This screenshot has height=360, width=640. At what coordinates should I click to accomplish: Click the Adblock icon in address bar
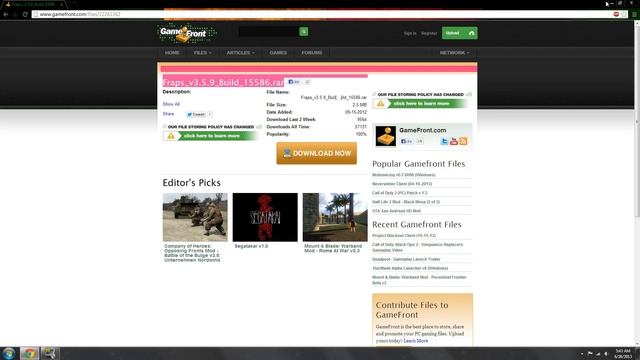tap(616, 14)
